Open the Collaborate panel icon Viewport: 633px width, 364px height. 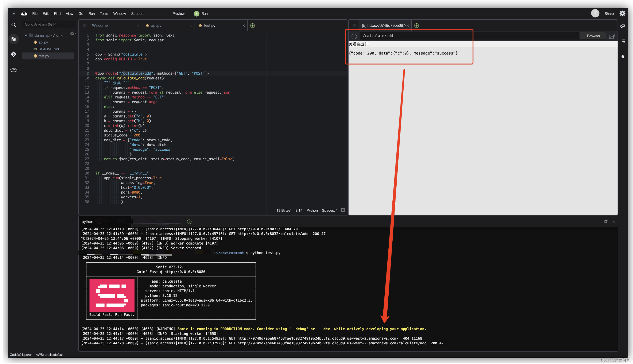click(x=622, y=26)
